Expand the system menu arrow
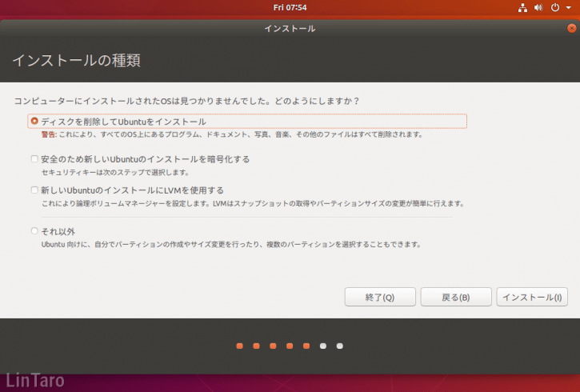The height and width of the screenshot is (392, 580). coord(569,8)
